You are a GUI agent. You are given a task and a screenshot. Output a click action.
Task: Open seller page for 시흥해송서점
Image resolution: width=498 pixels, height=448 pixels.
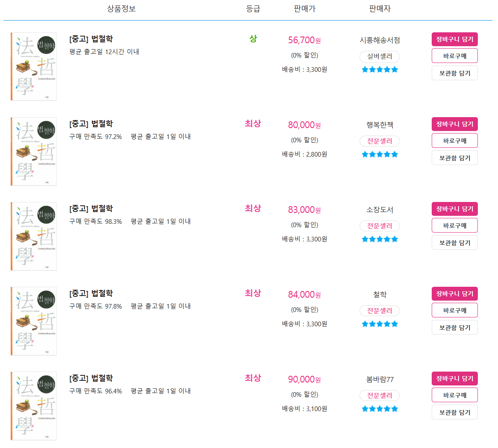tap(380, 40)
